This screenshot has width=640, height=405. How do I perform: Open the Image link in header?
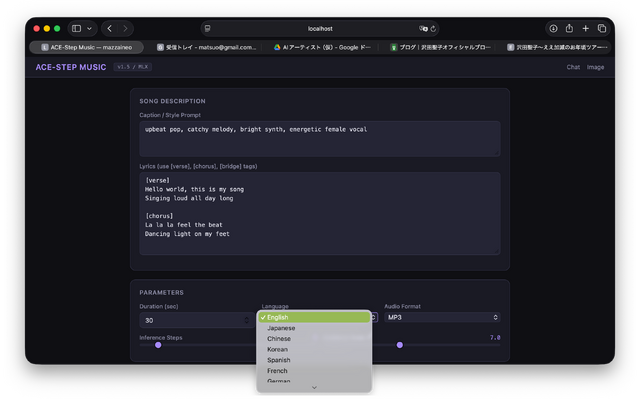(596, 67)
